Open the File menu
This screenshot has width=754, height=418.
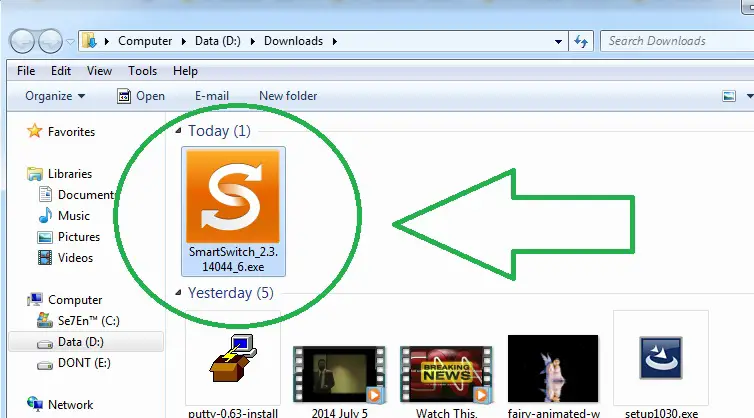pos(26,71)
